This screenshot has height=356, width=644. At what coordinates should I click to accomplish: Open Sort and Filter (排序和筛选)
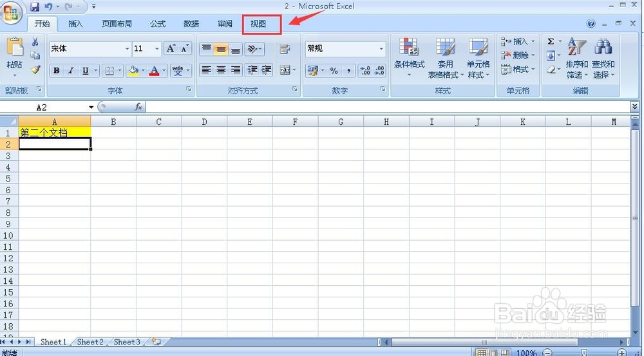576,57
